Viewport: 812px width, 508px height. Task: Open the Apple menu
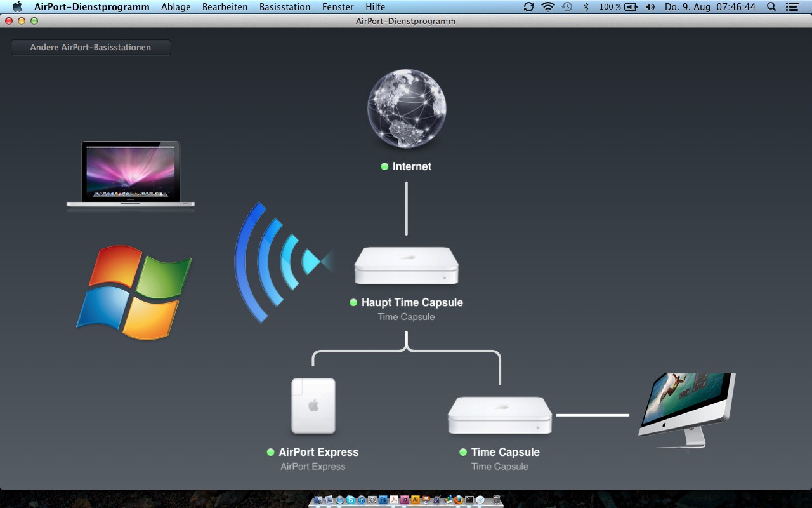point(17,7)
